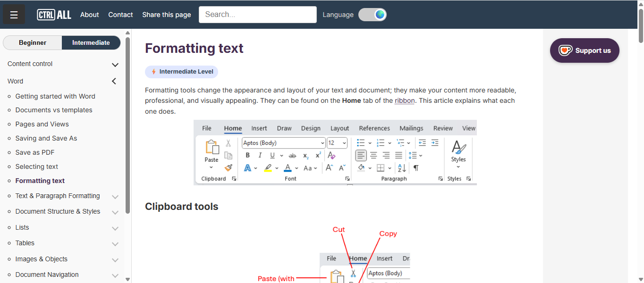
Task: Expand the Content control section
Action: tap(115, 65)
